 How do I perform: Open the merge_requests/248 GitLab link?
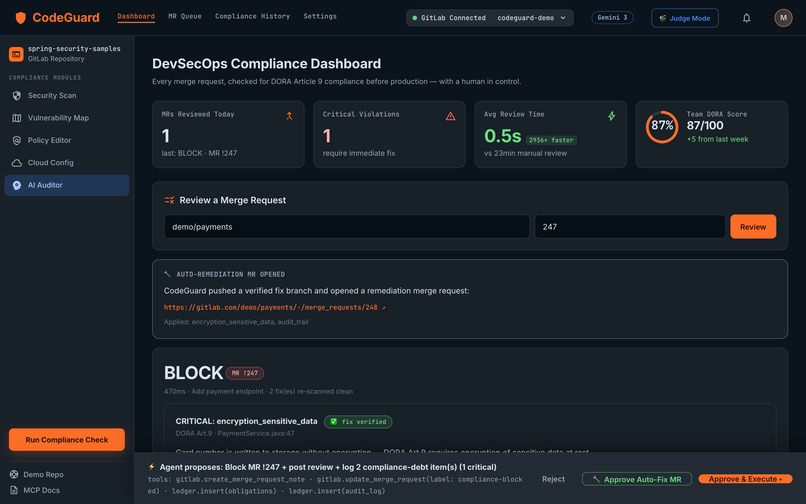pyautogui.click(x=274, y=308)
